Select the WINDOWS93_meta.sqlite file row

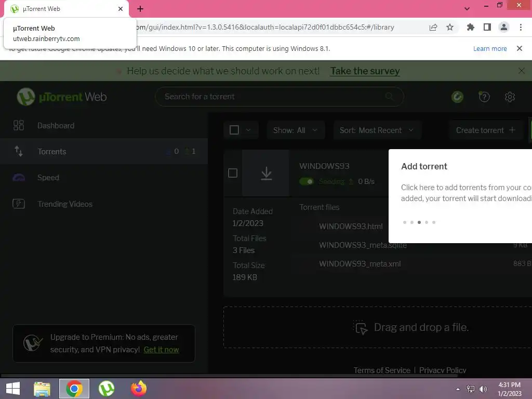tap(363, 245)
